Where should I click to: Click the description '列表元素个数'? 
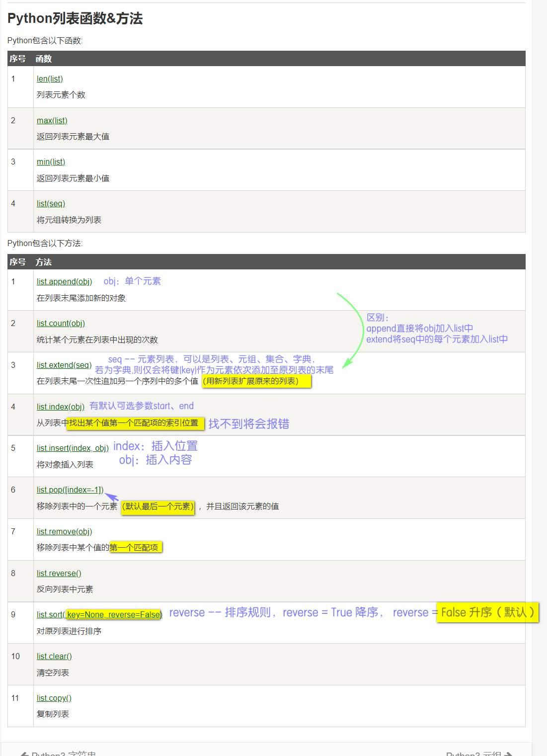click(x=61, y=94)
